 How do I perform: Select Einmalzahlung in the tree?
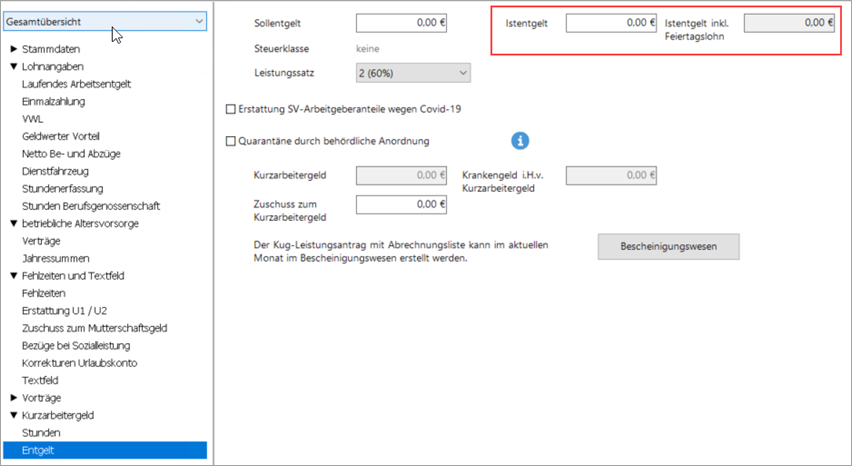coord(54,101)
